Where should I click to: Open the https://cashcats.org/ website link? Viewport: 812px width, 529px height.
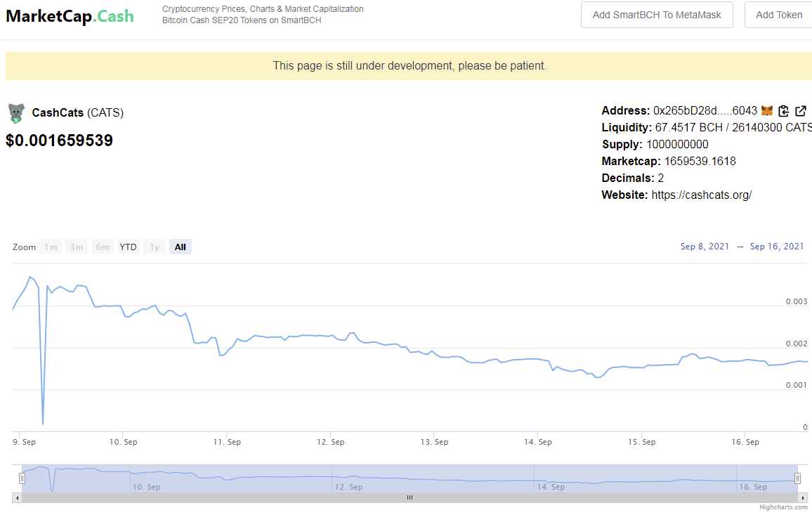[701, 195]
